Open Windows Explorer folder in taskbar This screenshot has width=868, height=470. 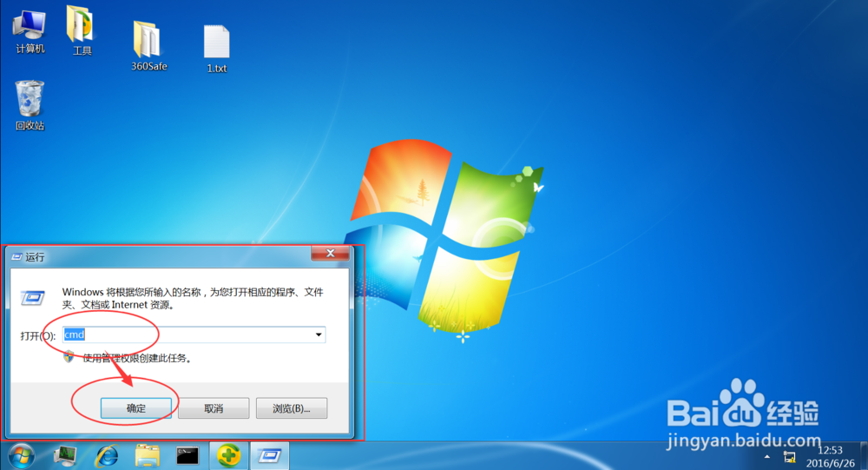click(148, 456)
